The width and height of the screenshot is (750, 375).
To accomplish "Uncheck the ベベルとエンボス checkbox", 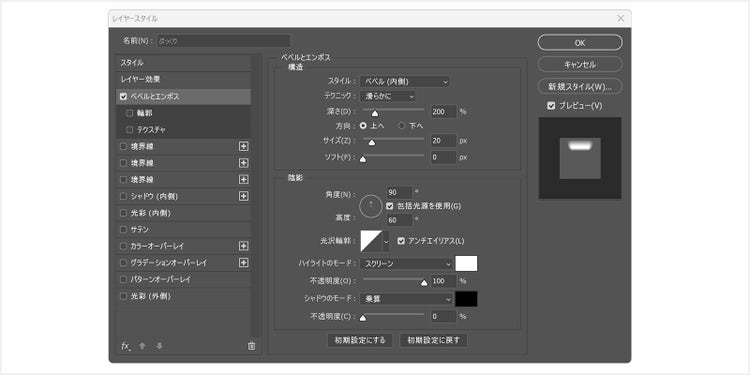I will point(123,97).
